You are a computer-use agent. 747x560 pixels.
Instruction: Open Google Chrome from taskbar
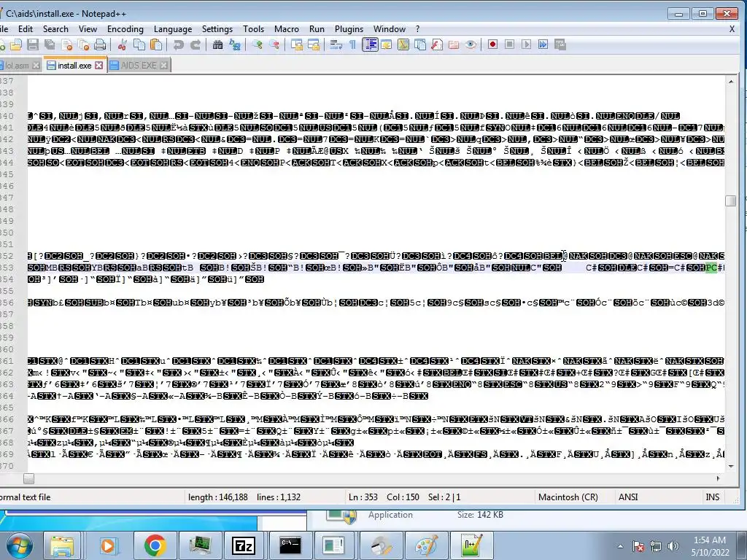pos(155,545)
